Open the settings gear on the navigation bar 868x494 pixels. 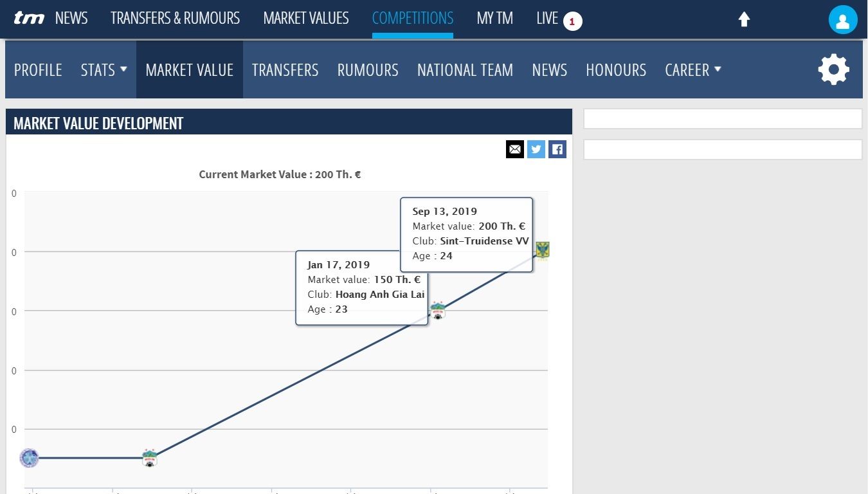tap(833, 69)
